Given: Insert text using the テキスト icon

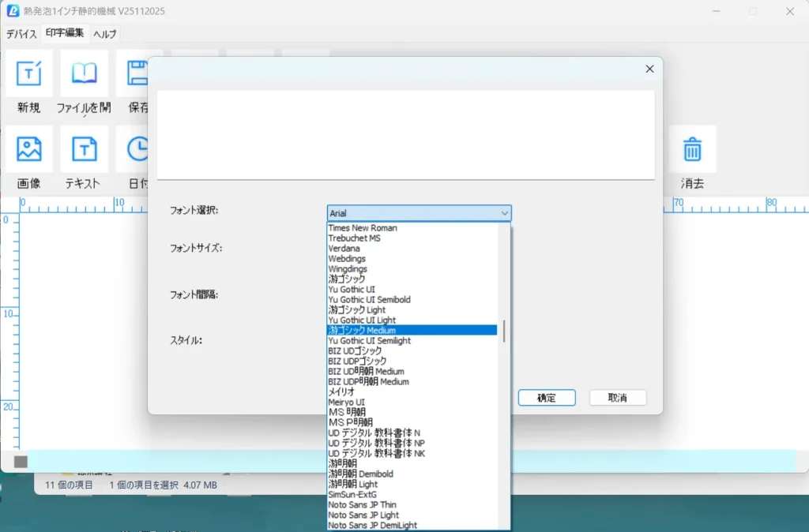Looking at the screenshot, I should tap(84, 149).
